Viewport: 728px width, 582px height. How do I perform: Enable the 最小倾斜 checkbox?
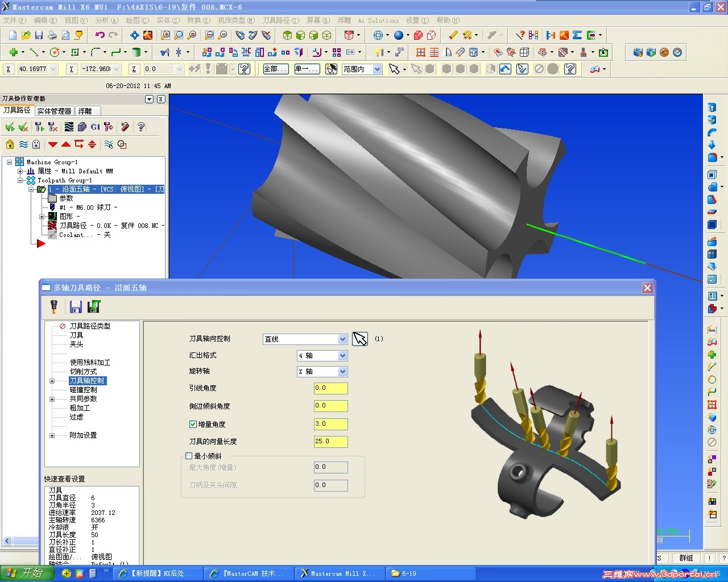click(x=189, y=456)
